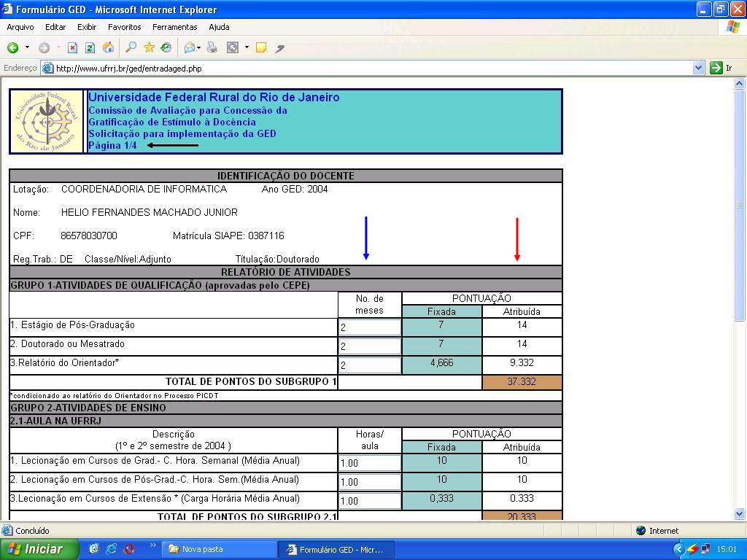Screen dimensions: 747x560
Task: Go to the Home page icon
Action: (108, 47)
